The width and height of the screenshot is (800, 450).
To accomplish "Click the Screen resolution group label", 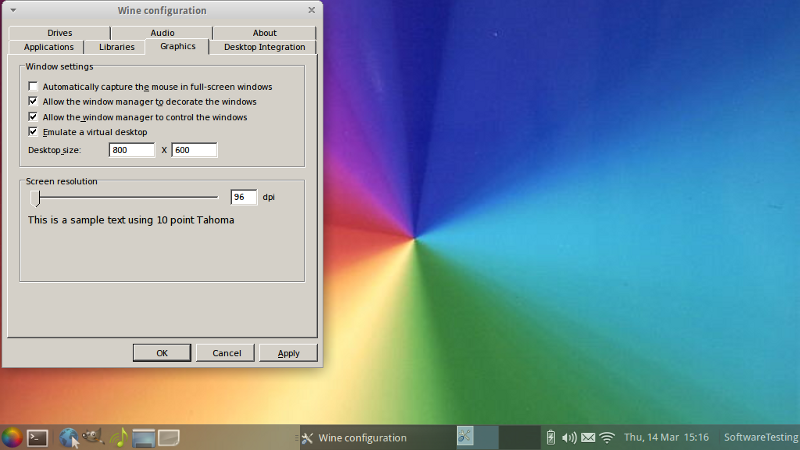I will [61, 181].
